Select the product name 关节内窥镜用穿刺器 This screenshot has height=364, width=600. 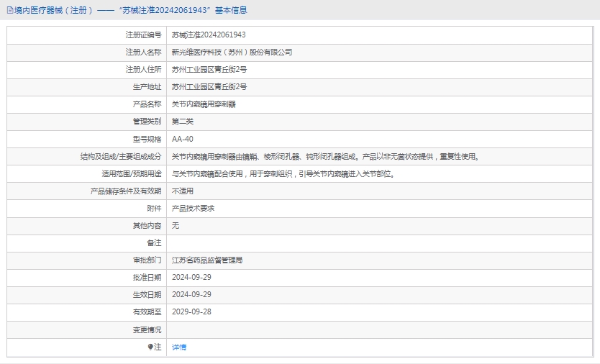(x=204, y=104)
